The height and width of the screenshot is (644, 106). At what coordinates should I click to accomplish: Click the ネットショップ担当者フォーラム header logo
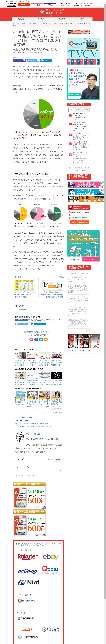[x=52, y=12]
